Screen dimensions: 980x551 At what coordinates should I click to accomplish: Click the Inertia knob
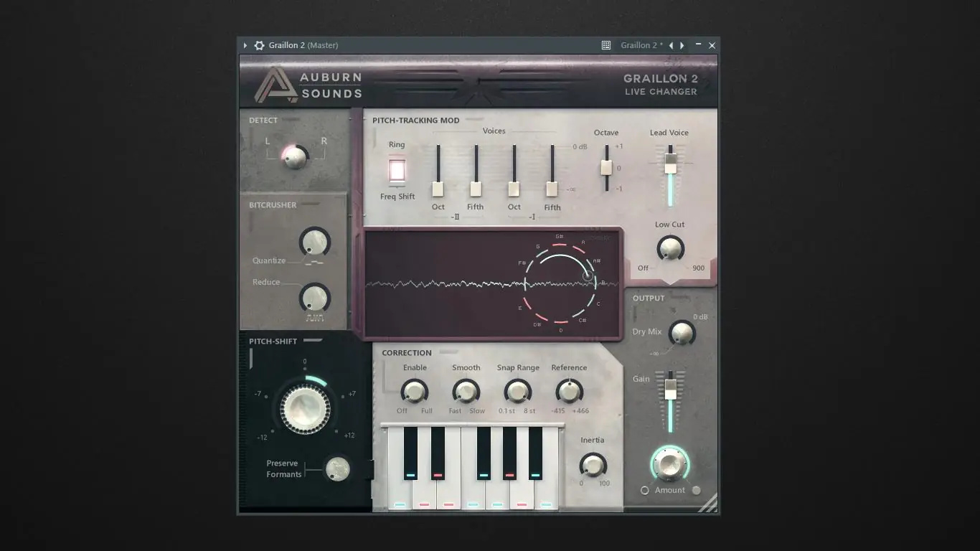point(593,466)
